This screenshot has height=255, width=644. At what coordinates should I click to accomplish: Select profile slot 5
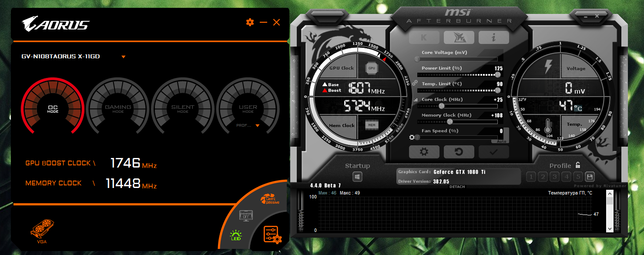point(578,177)
